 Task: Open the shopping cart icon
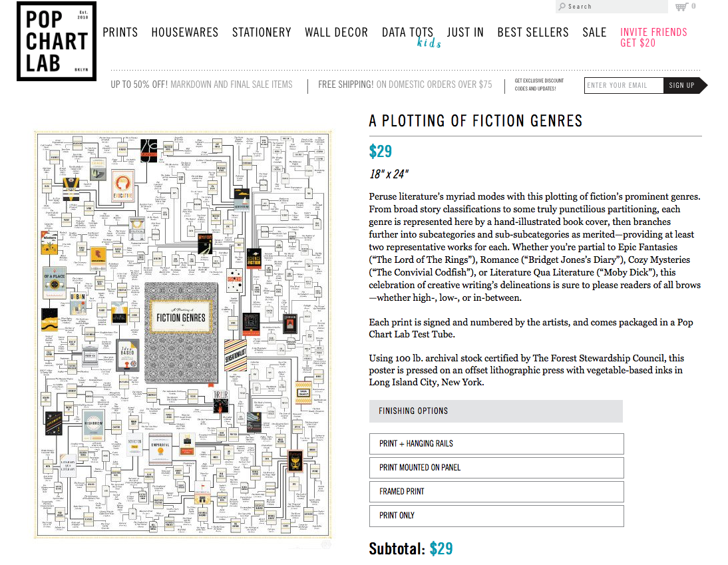(682, 7)
